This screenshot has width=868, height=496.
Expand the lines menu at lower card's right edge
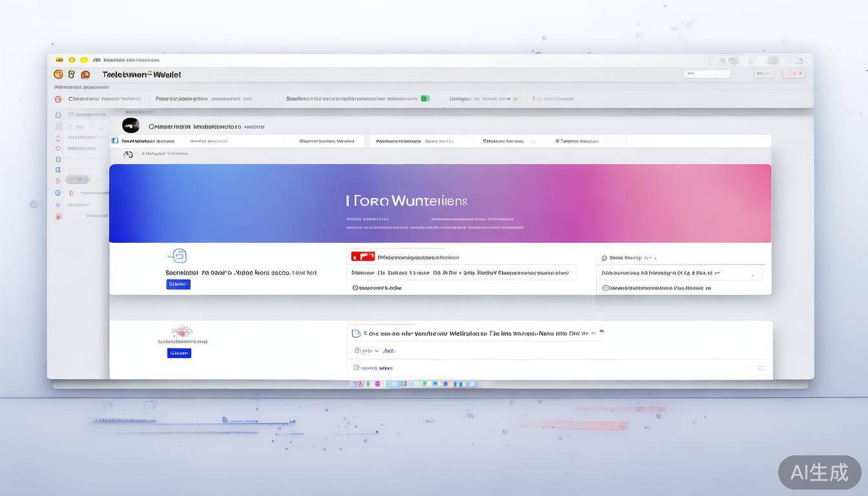coord(760,368)
